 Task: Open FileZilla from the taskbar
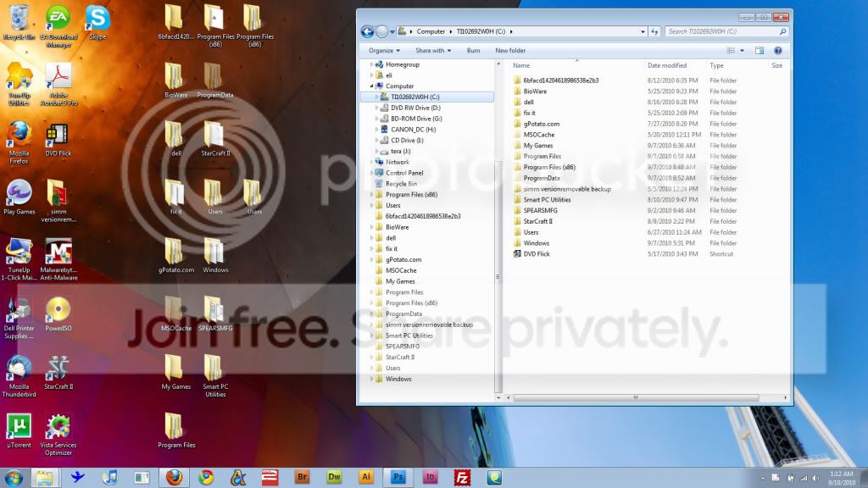pos(462,477)
